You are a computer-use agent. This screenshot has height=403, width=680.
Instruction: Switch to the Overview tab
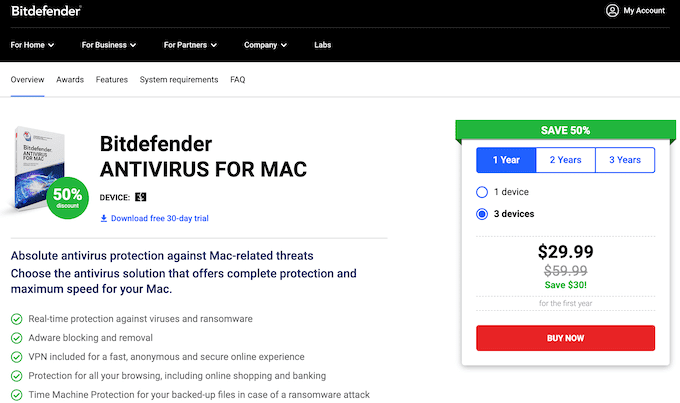coord(27,79)
